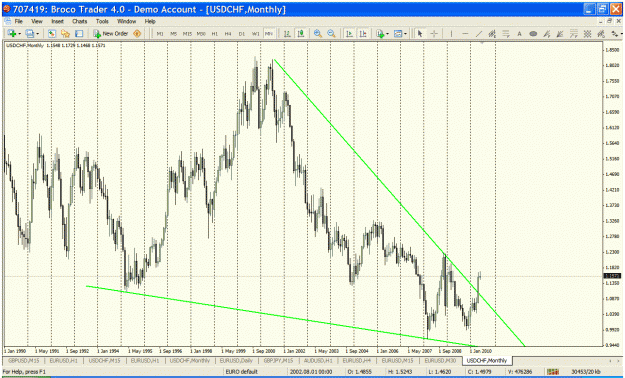Expand the Profiles dropdown arrow

(x=37, y=34)
